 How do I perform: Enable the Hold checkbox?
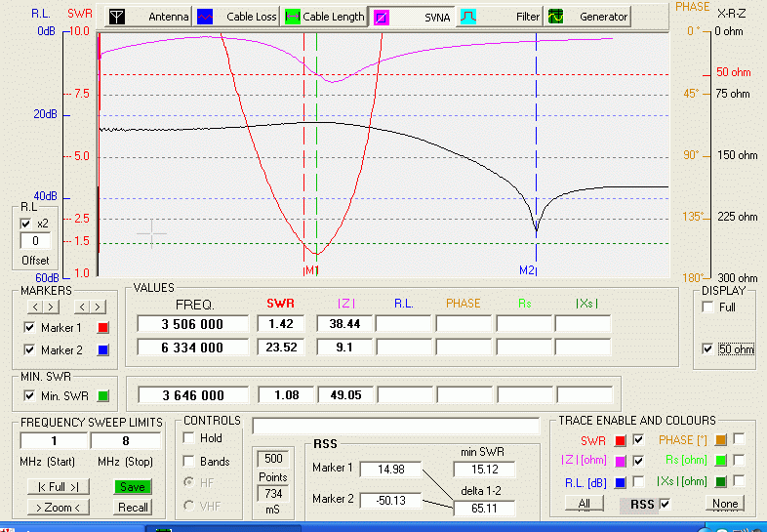coord(188,438)
